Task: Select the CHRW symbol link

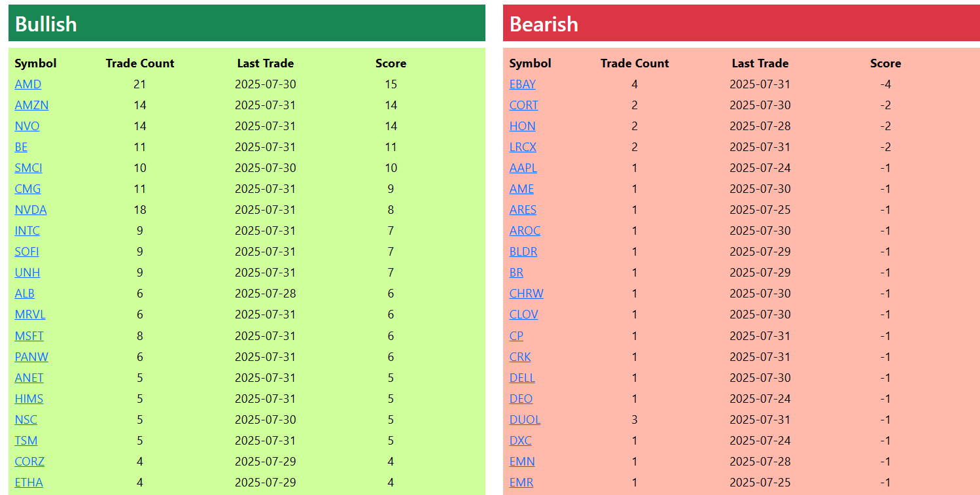Action: [x=527, y=294]
